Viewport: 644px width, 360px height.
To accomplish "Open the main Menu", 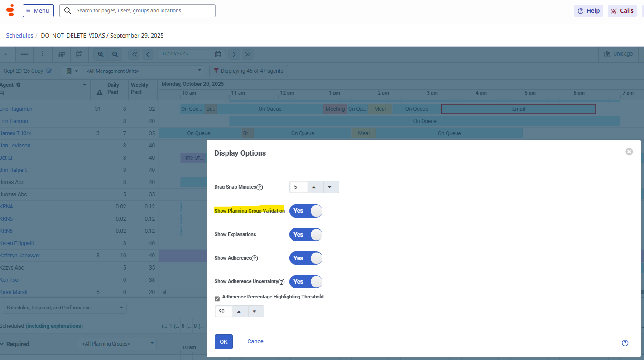I will coord(38,10).
